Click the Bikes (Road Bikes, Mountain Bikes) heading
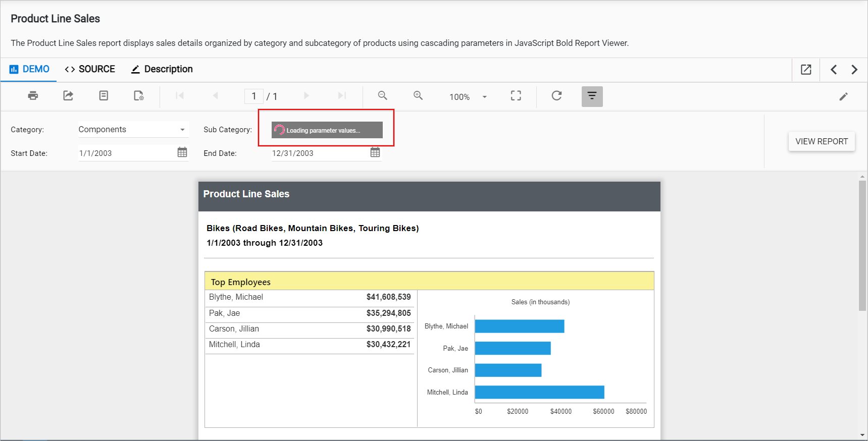This screenshot has width=868, height=441. point(313,228)
